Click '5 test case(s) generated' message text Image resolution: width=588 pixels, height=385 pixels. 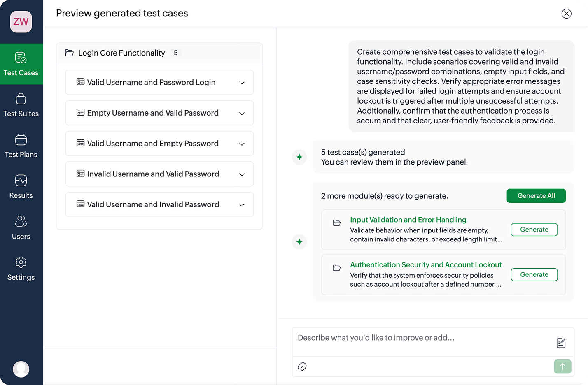pos(363,152)
